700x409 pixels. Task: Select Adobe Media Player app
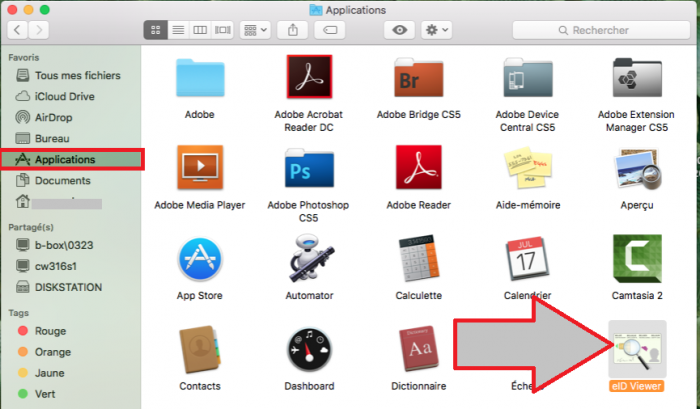pos(200,167)
